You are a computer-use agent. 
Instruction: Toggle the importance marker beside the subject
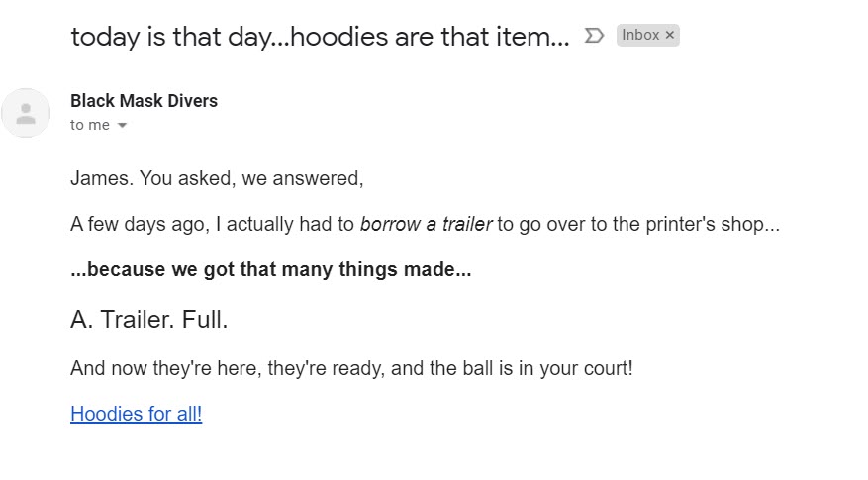coord(594,36)
